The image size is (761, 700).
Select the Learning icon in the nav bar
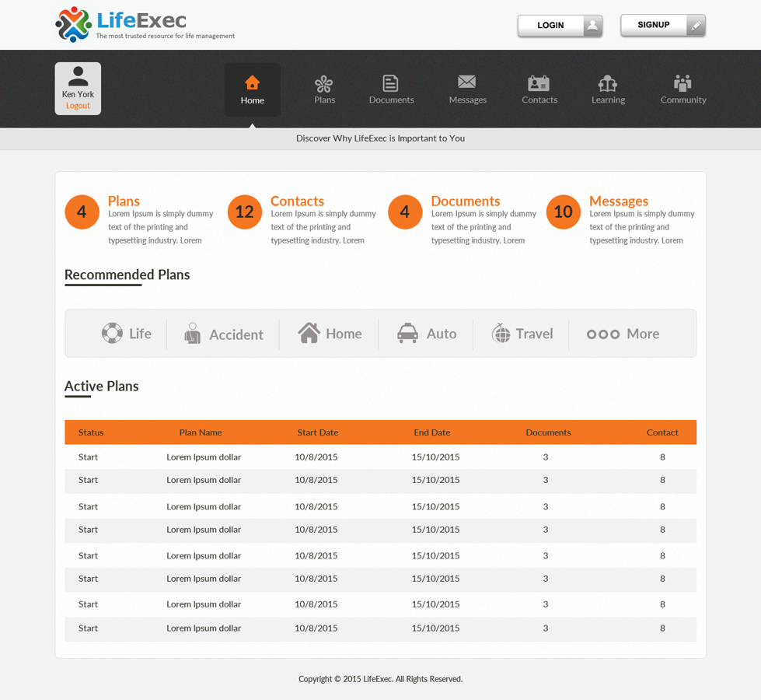608,84
